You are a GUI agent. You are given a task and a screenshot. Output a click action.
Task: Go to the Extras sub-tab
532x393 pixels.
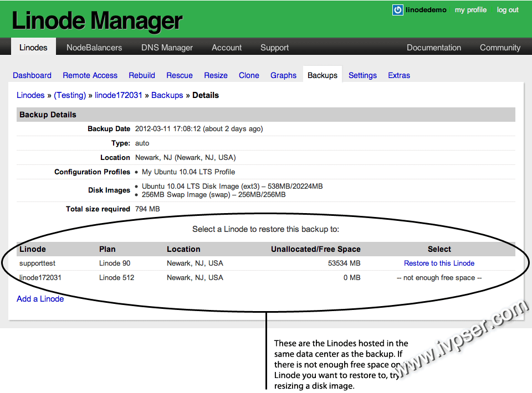point(399,75)
